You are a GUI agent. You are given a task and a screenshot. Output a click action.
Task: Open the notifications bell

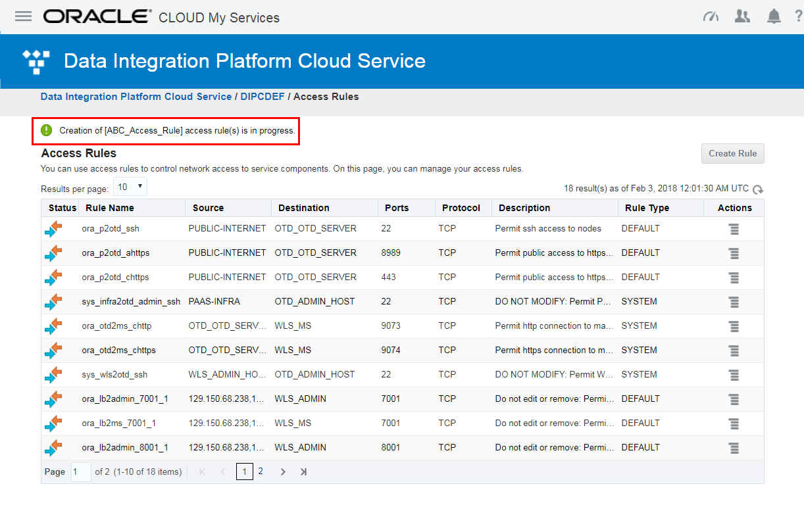774,17
